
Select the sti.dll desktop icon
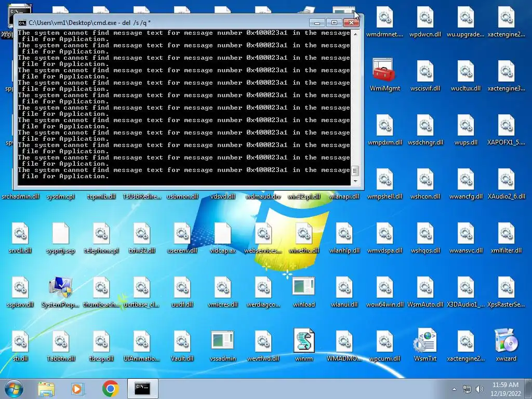point(20,341)
